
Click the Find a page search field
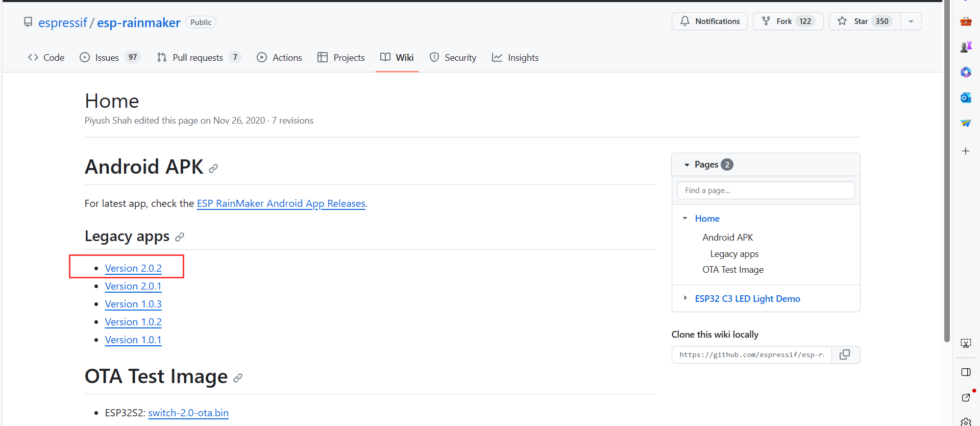click(766, 191)
